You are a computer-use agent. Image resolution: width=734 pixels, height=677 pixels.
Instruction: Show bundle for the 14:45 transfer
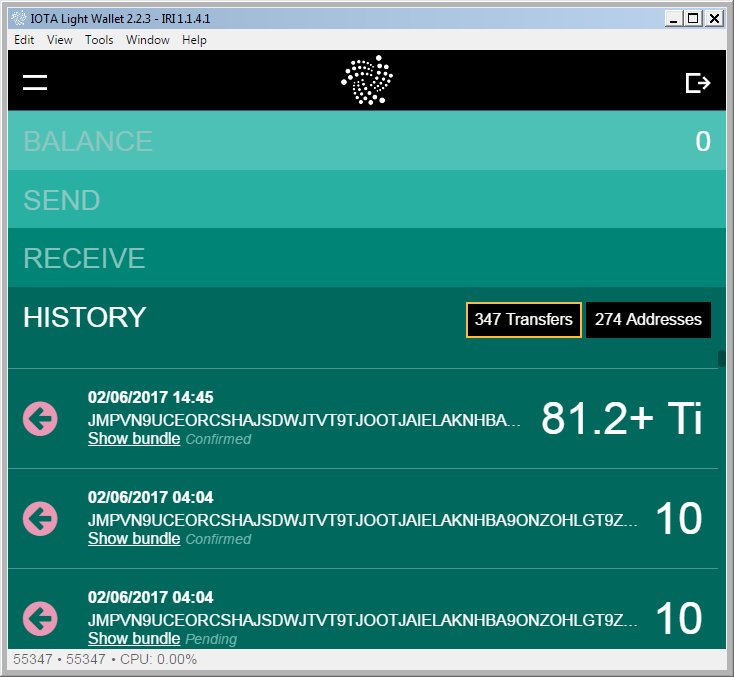pos(134,439)
